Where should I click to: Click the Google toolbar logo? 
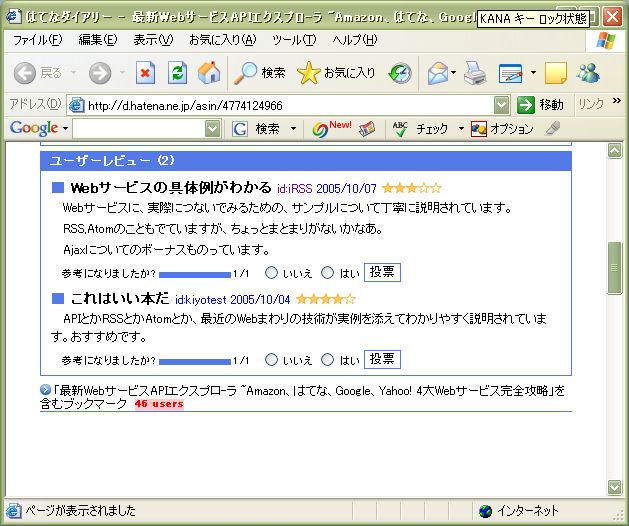34,128
